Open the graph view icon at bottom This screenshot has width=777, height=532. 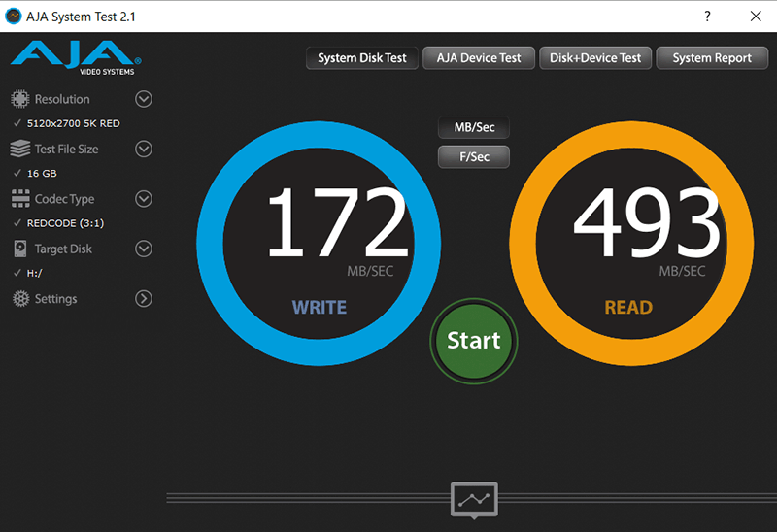474,500
